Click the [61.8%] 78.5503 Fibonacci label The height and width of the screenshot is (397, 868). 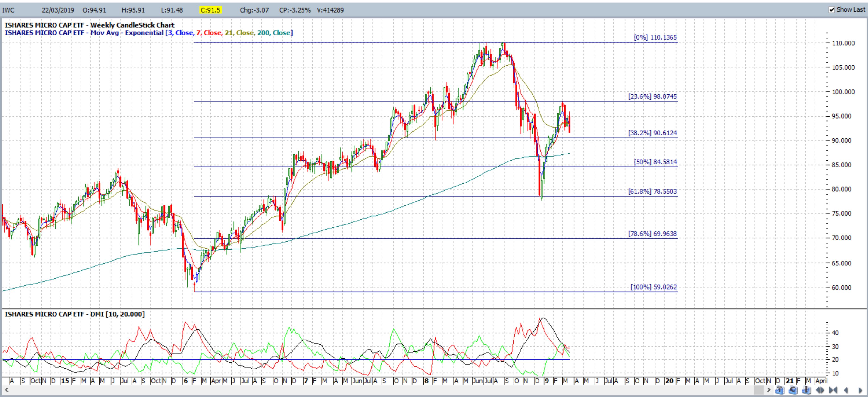652,191
